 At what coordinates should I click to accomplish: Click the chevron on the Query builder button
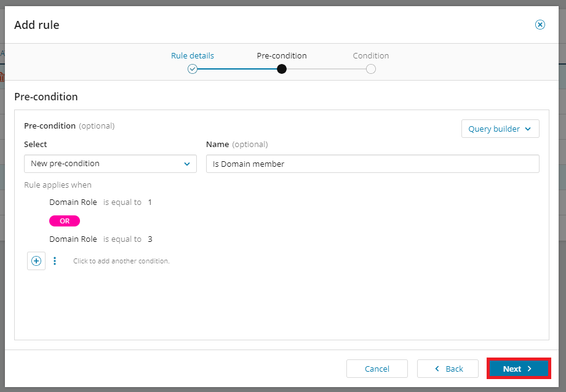click(x=528, y=129)
